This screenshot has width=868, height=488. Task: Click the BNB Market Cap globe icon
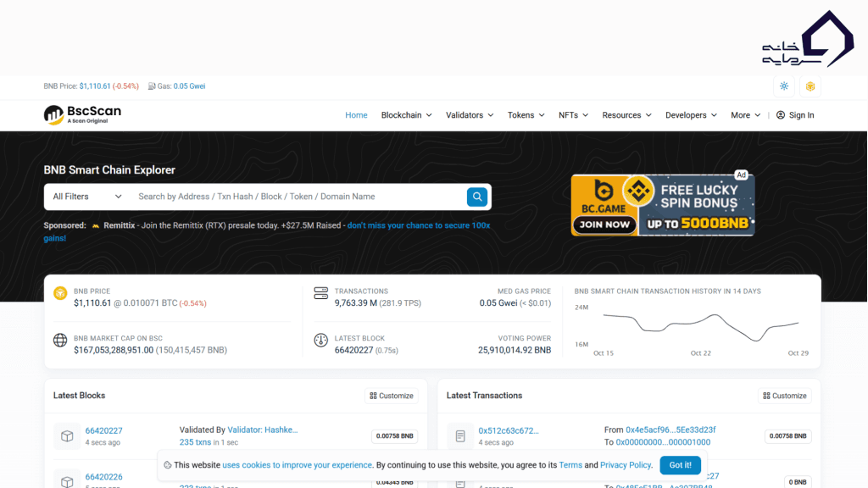click(x=60, y=340)
